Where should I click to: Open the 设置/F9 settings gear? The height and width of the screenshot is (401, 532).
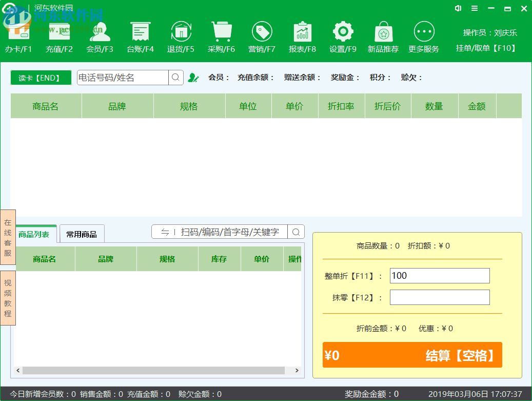click(x=343, y=32)
